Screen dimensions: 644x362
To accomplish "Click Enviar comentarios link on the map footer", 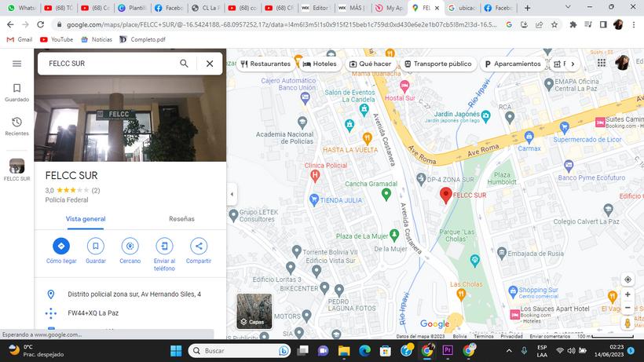I will (x=550, y=336).
